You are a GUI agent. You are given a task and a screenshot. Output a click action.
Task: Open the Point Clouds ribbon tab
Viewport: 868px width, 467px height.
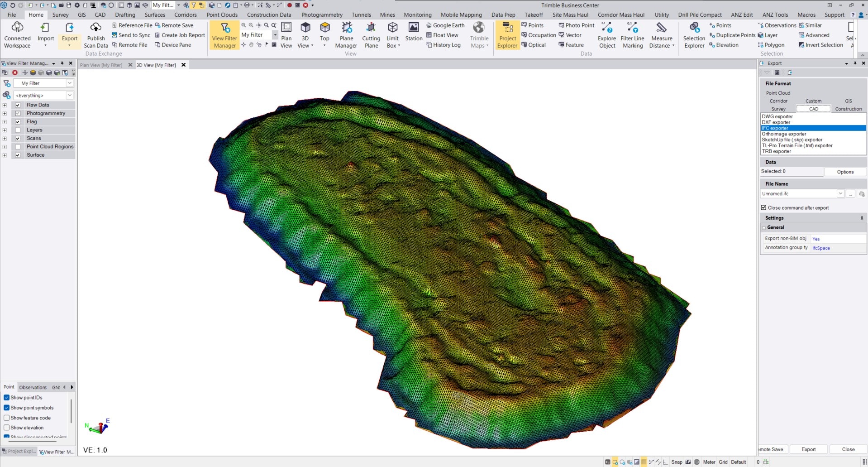coord(222,14)
